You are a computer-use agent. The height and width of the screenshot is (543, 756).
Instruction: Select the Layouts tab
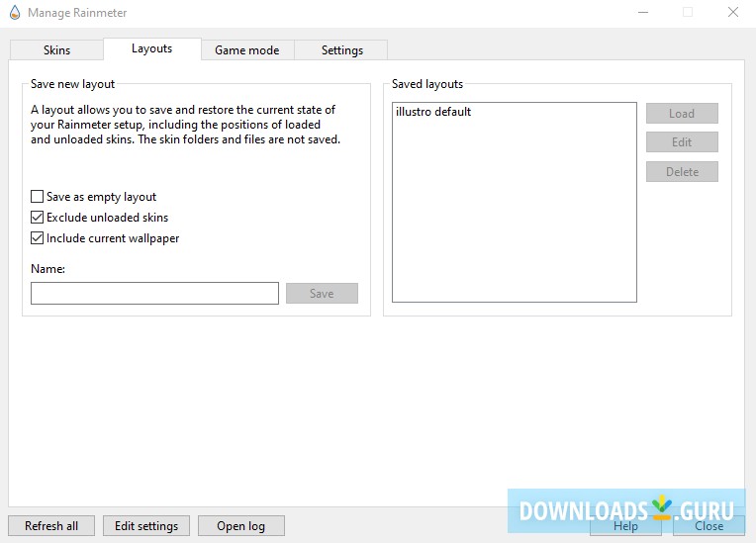click(x=151, y=48)
